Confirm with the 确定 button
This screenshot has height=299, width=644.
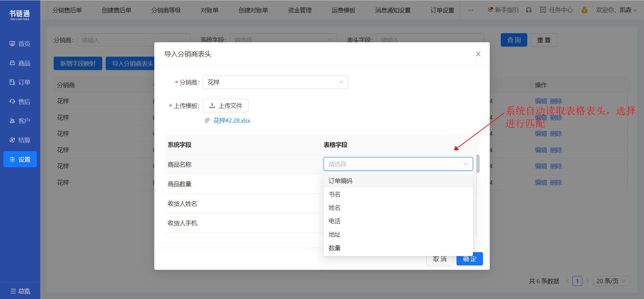pos(470,259)
